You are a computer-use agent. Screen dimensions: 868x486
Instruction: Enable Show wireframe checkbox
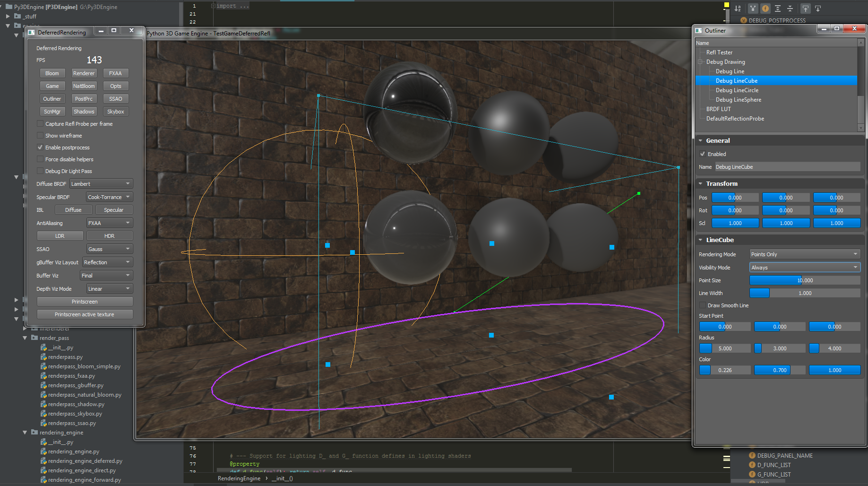point(40,135)
